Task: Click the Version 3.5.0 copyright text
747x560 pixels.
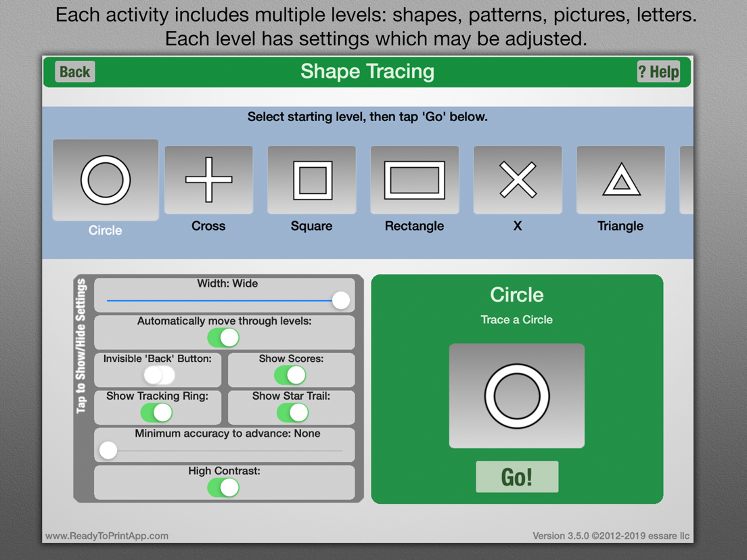Action: pos(611,536)
